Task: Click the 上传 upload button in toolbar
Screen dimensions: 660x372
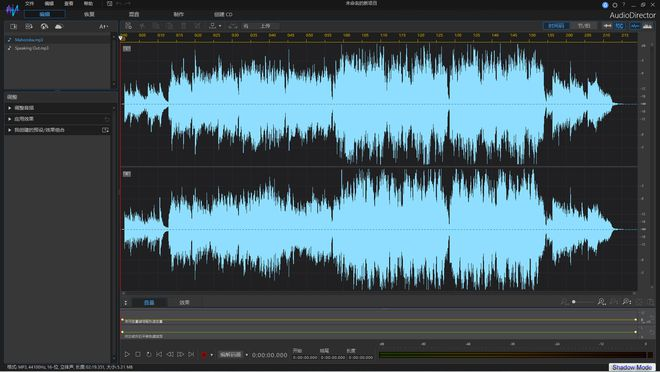Action: pyautogui.click(x=265, y=26)
